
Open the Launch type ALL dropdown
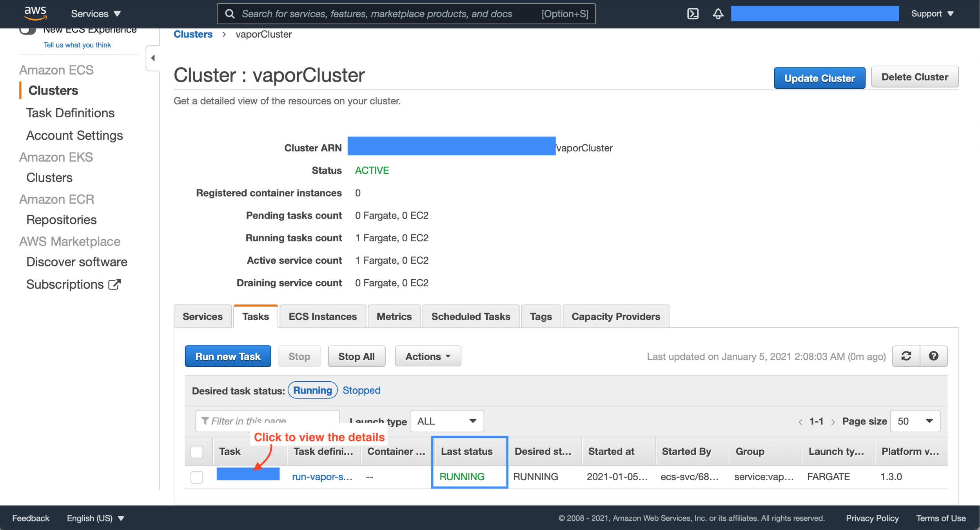[x=446, y=421]
